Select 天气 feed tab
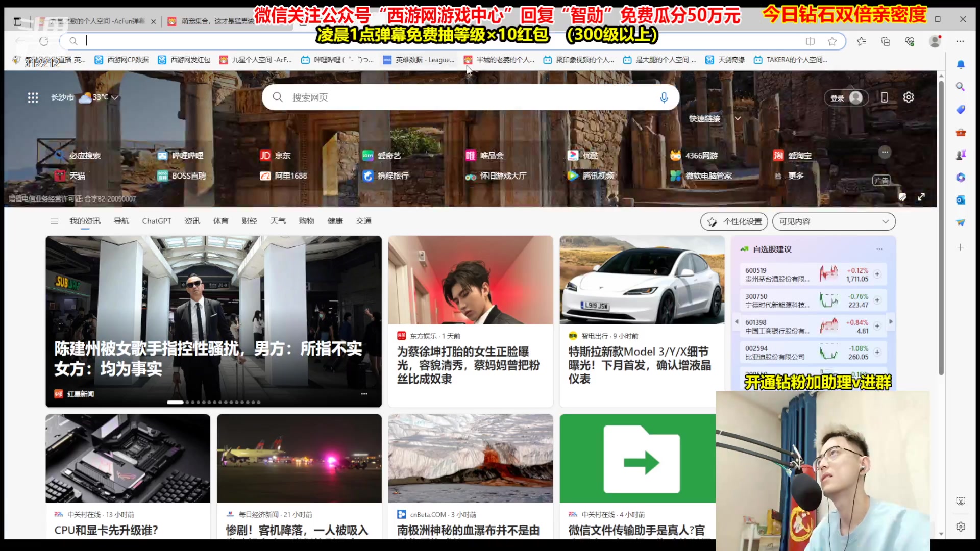Viewport: 980px width, 551px height. coord(278,221)
